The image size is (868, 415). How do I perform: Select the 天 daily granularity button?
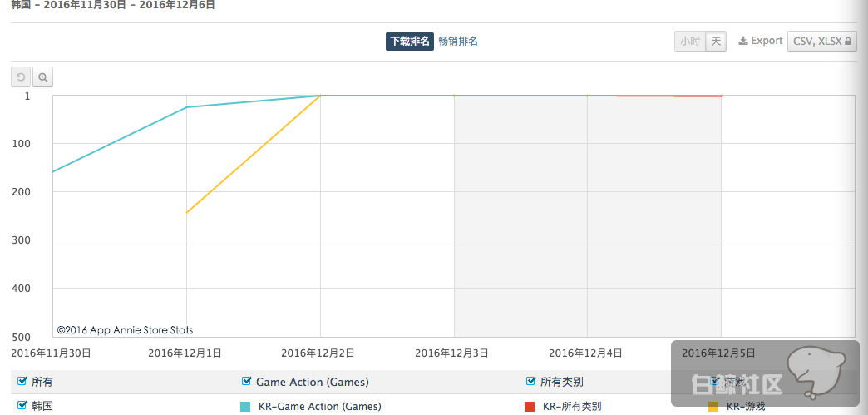point(716,41)
